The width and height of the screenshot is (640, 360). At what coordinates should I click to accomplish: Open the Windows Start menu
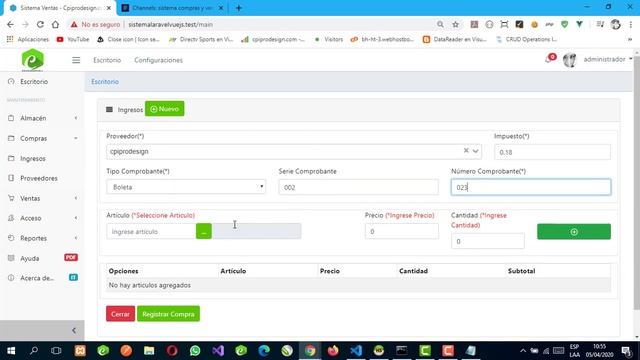[11, 351]
